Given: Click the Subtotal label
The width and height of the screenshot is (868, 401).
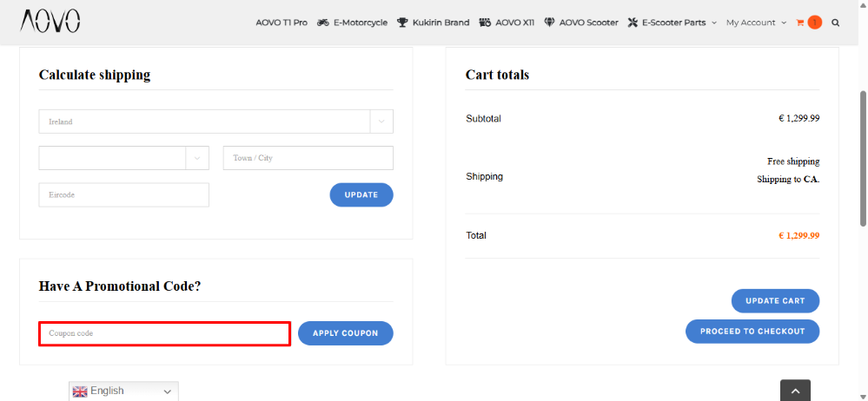Looking at the screenshot, I should [x=483, y=118].
